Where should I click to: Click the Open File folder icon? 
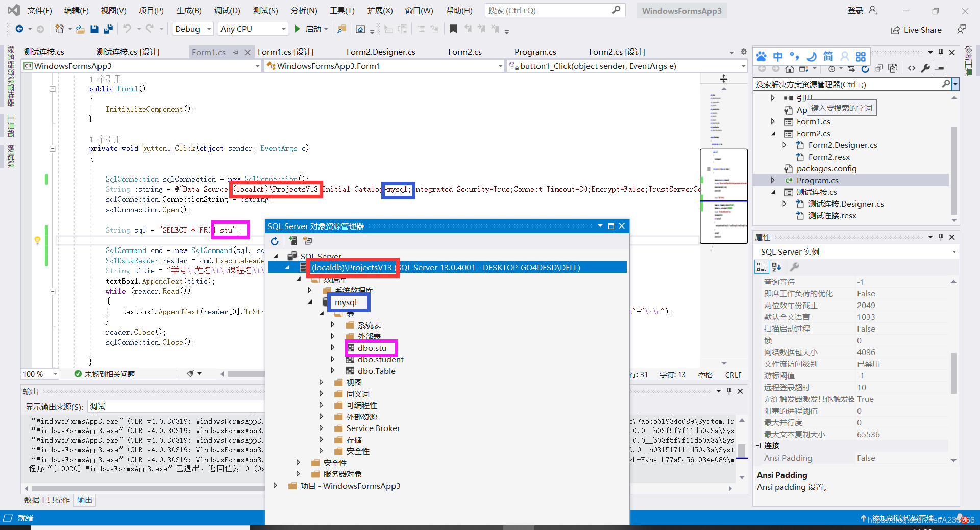point(80,29)
